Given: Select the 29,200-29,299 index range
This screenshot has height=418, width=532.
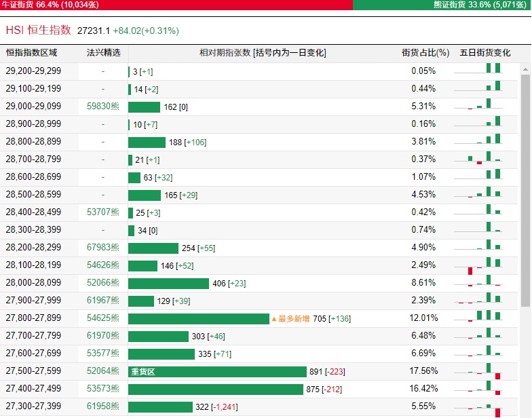Looking at the screenshot, I should (33, 71).
